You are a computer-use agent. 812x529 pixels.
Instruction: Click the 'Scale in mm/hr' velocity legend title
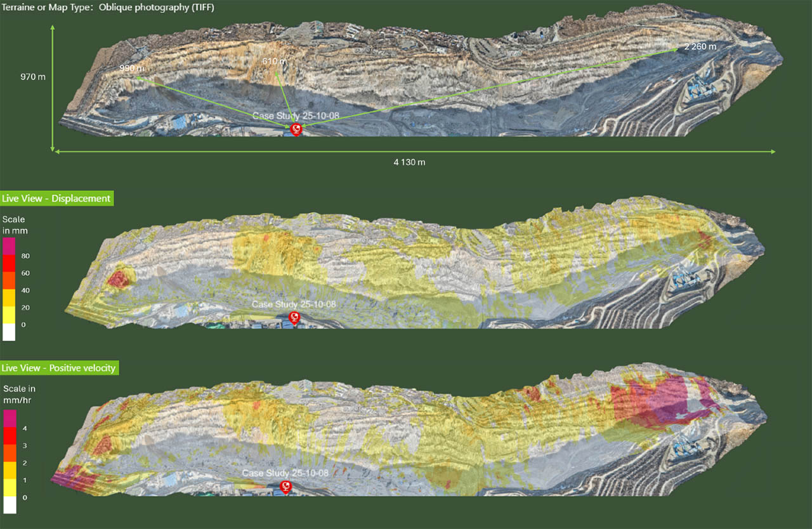[x=19, y=395]
